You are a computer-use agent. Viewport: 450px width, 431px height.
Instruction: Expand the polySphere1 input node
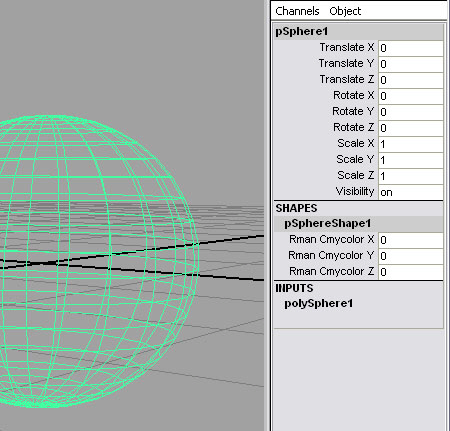click(318, 304)
